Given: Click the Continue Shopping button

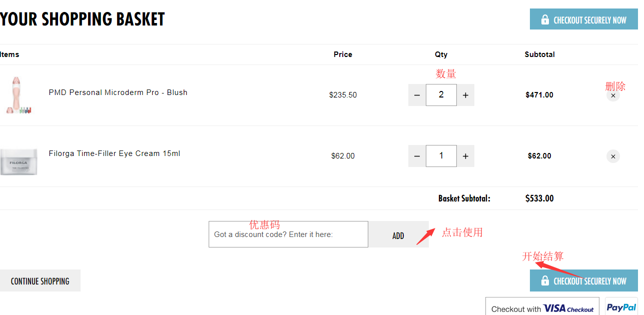Looking at the screenshot, I should 40,281.
